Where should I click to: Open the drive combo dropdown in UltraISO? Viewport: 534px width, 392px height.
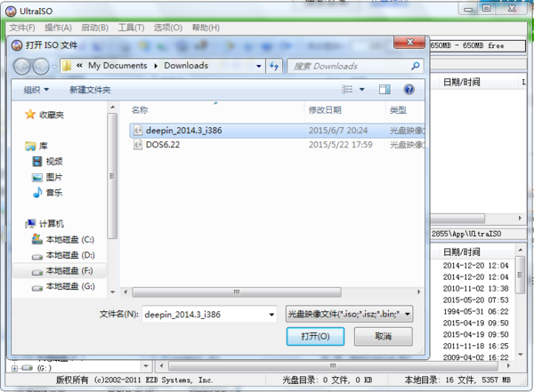(146, 366)
